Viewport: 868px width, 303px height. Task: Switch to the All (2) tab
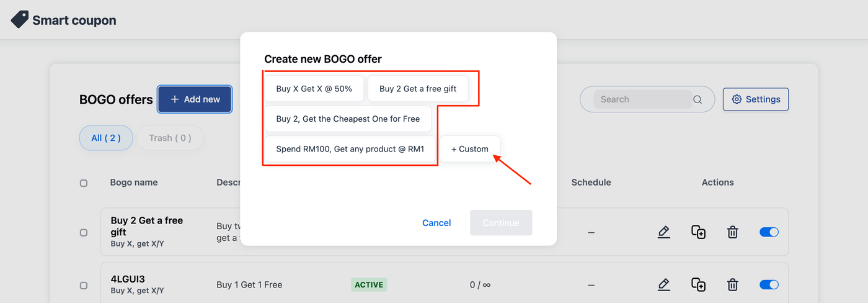click(106, 138)
